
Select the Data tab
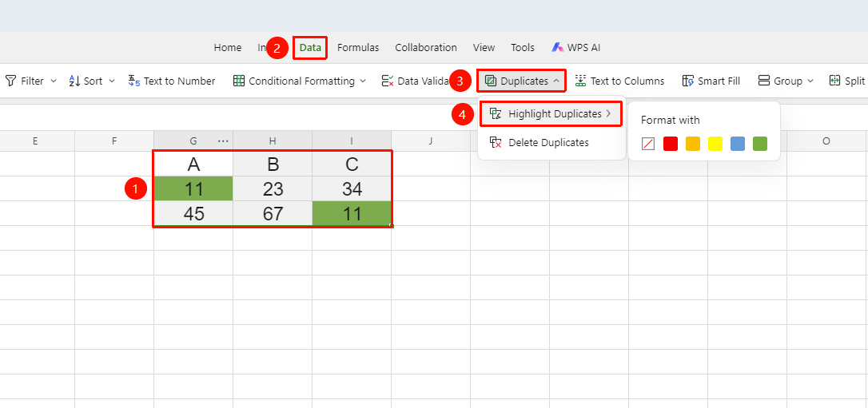coord(311,48)
